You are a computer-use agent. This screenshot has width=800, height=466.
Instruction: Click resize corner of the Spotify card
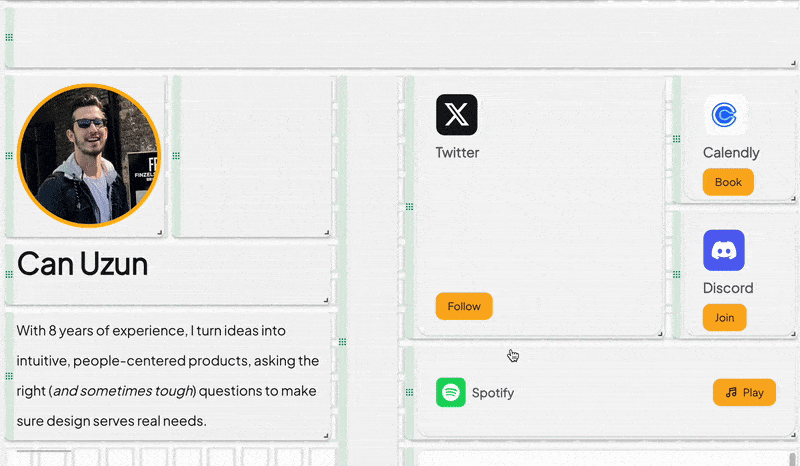coord(793,435)
